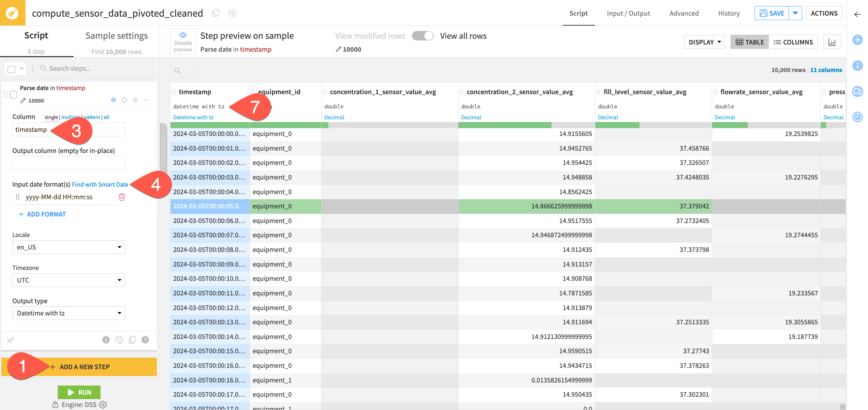Image resolution: width=868 pixels, height=410 pixels.
Task: Open the ACTIONS menu
Action: pyautogui.click(x=824, y=13)
